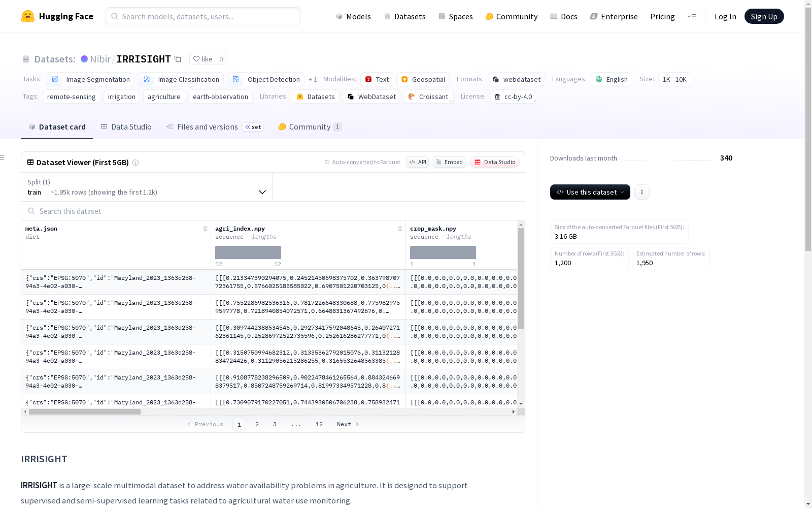Open the Pricing nav item
812x508 pixels.
pyautogui.click(x=662, y=16)
